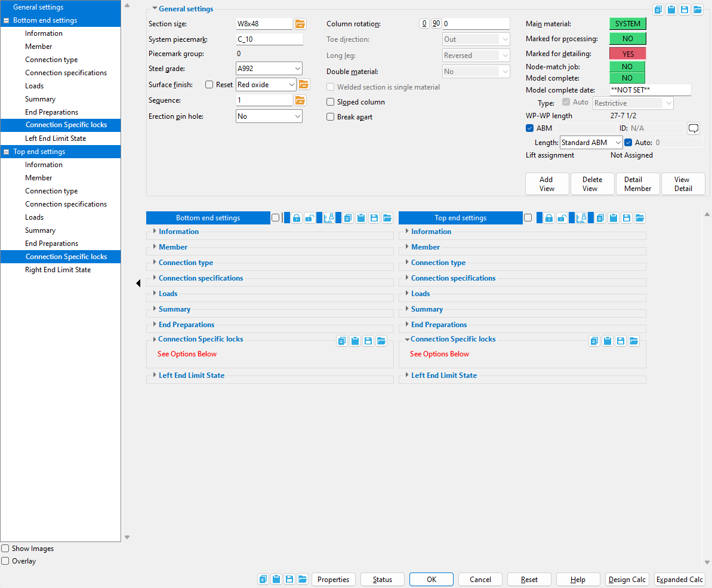Lock all Top end settings fields
The image size is (712, 588).
click(549, 218)
